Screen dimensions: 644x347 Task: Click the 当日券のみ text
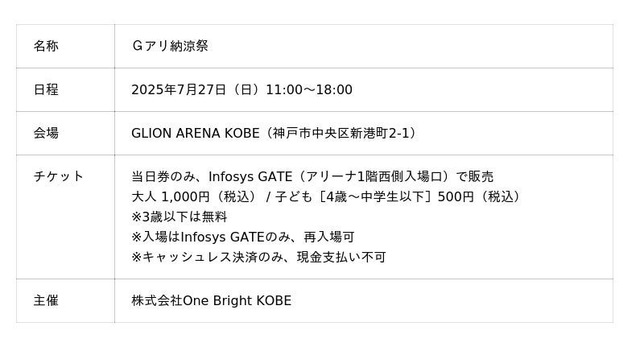163,176
